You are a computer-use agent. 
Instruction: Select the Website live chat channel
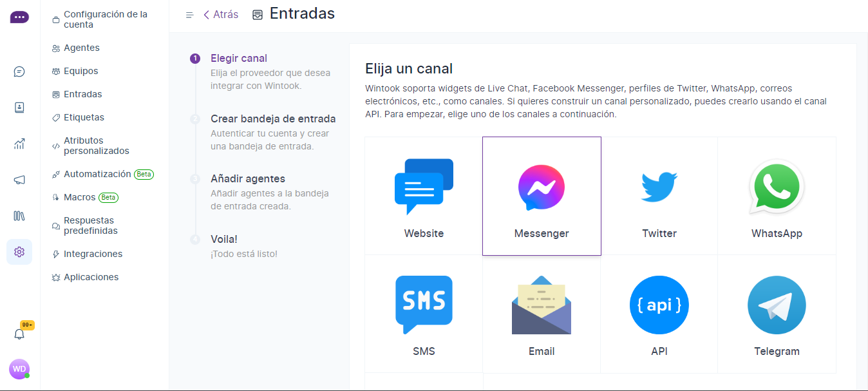(424, 196)
